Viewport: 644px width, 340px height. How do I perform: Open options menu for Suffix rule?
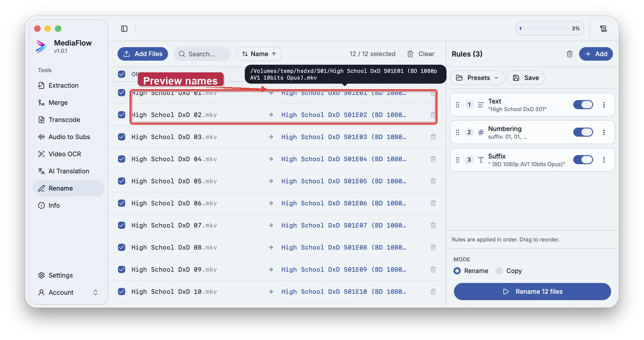coord(604,160)
